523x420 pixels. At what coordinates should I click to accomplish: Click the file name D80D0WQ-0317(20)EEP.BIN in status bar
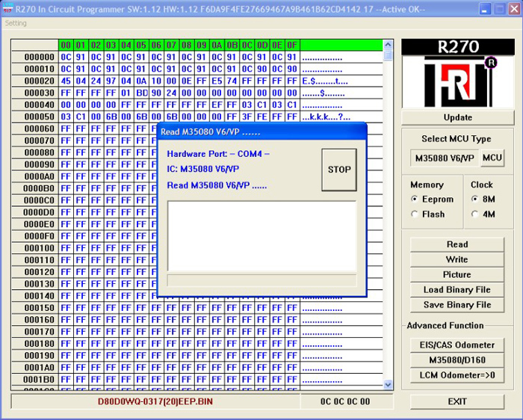[x=155, y=401]
